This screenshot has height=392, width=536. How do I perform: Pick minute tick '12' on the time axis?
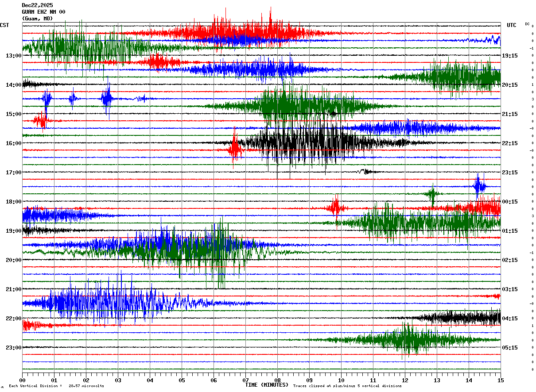405,380
